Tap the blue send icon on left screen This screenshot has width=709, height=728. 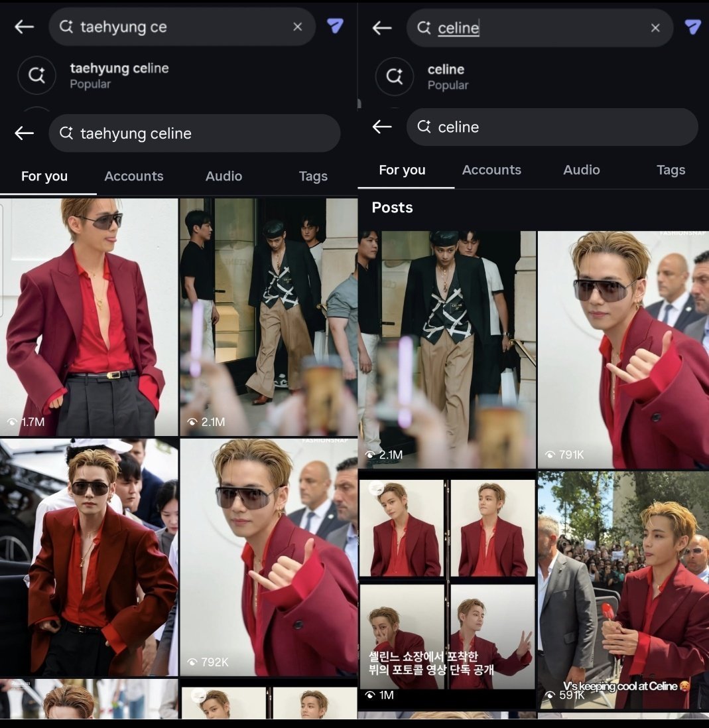point(335,25)
